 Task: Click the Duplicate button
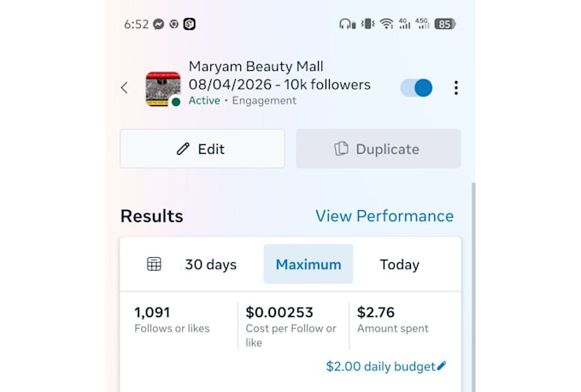tap(379, 149)
